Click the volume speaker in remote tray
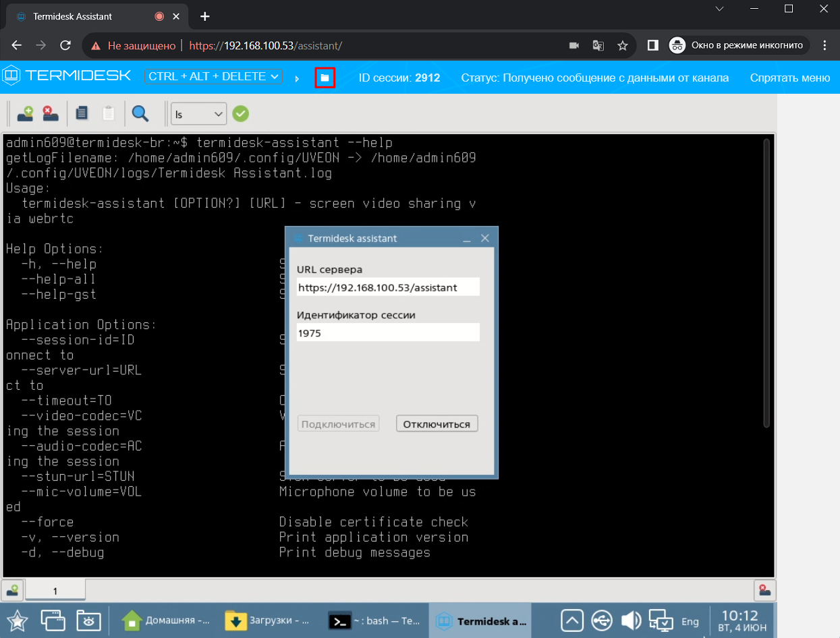The width and height of the screenshot is (840, 638). click(x=630, y=620)
